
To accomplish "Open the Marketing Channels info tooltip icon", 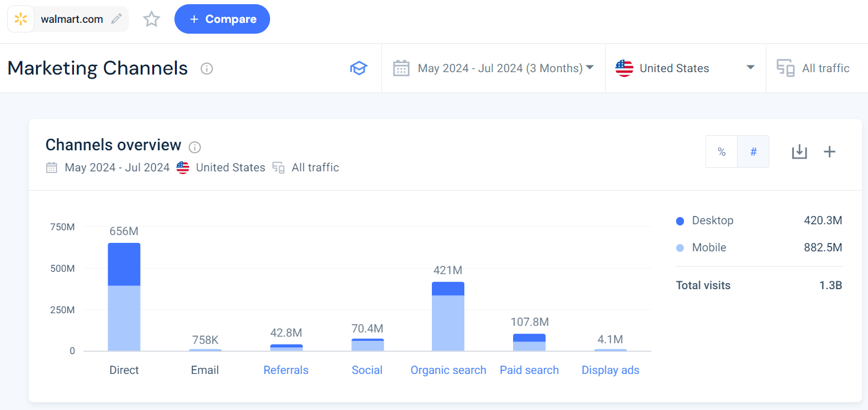I will coord(206,69).
